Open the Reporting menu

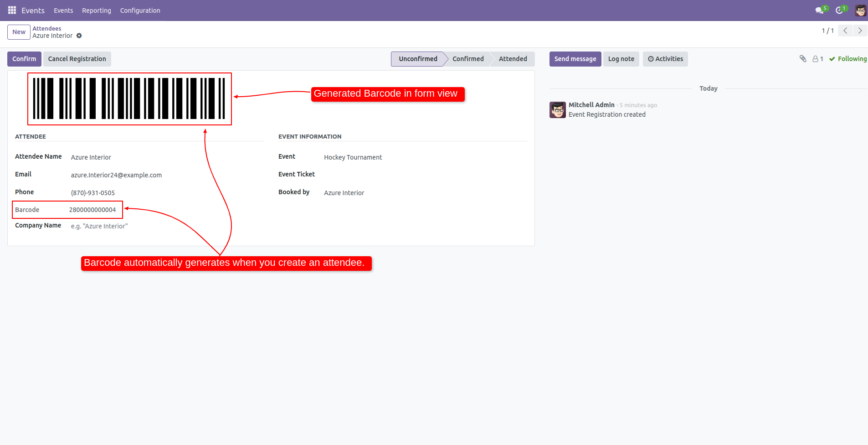click(97, 10)
